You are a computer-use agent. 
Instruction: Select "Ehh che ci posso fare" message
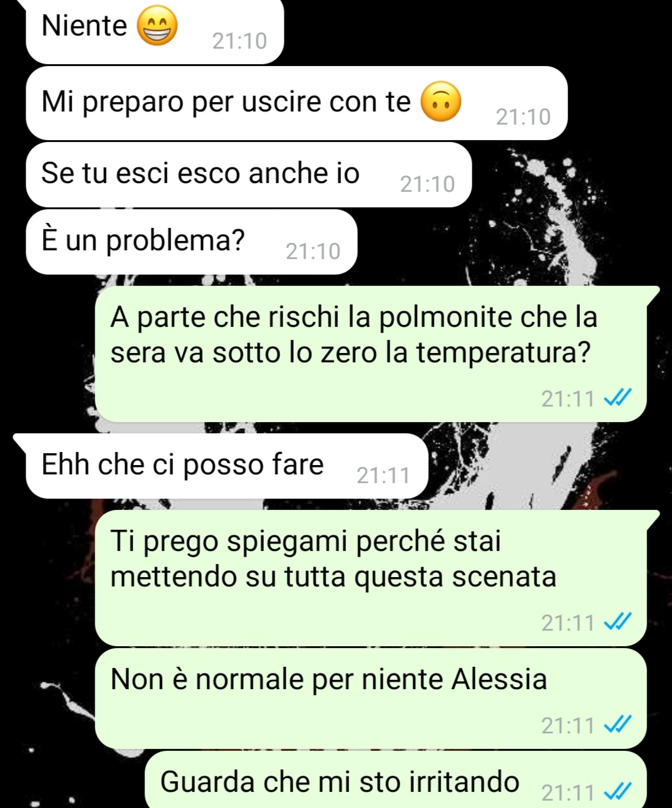(227, 466)
